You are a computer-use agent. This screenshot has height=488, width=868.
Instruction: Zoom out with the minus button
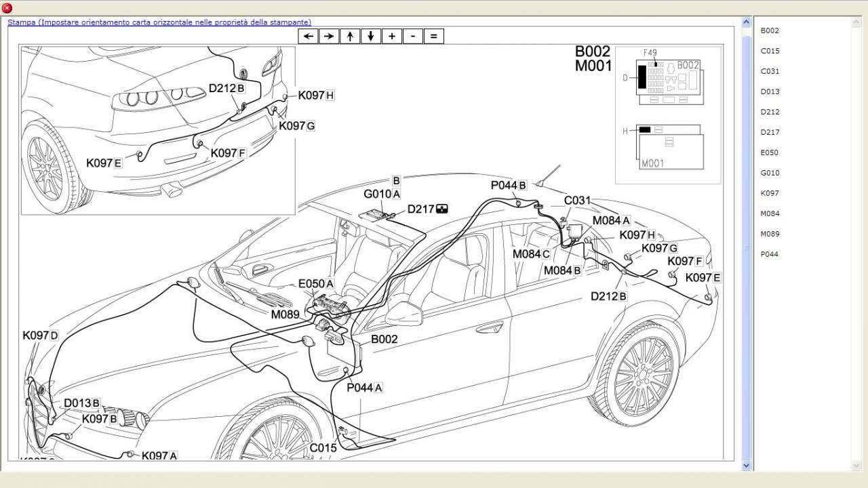click(x=412, y=37)
